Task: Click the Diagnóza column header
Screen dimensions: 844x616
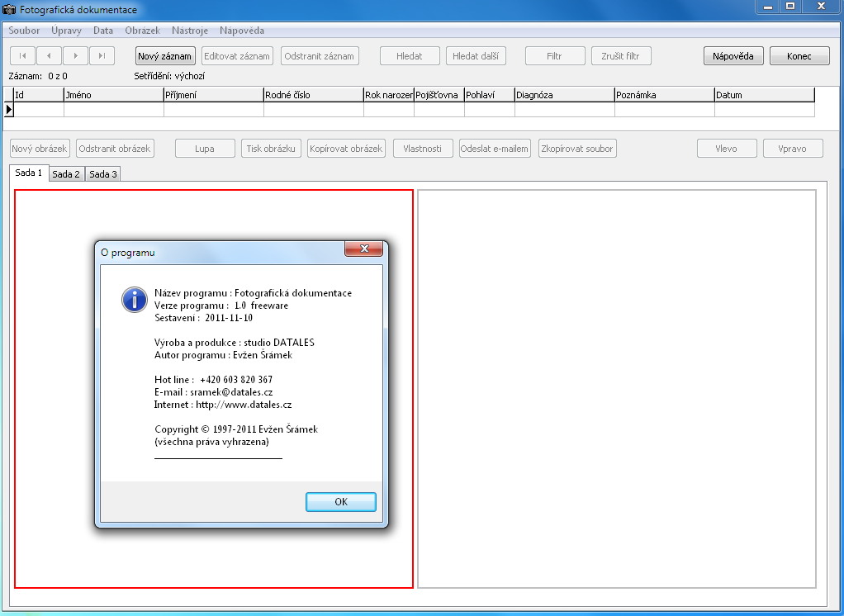Action: (x=564, y=95)
